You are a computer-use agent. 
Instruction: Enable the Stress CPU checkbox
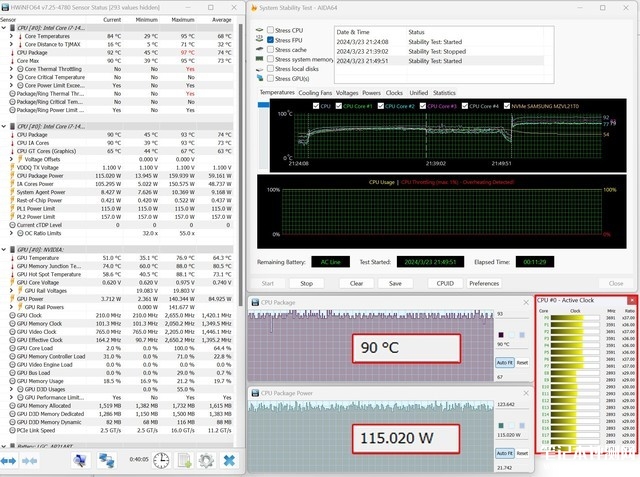coord(270,30)
